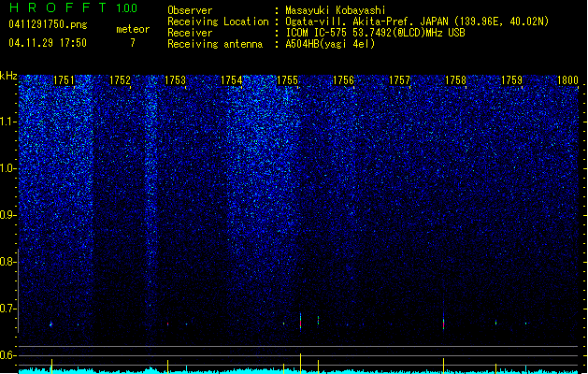Click the 1800 time marker
Image resolution: width=588 pixels, height=374 pixels.
[x=567, y=80]
